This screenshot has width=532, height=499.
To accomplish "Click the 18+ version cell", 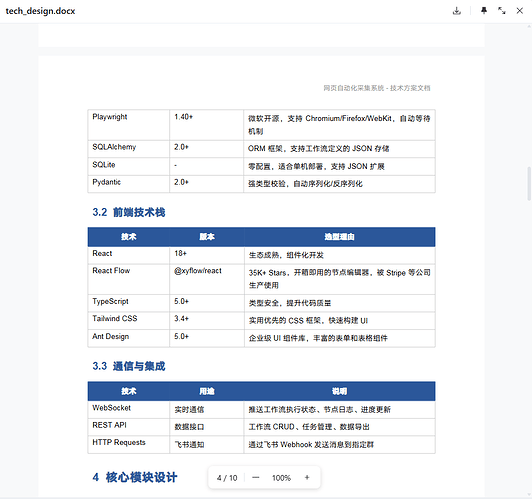I will (x=207, y=255).
